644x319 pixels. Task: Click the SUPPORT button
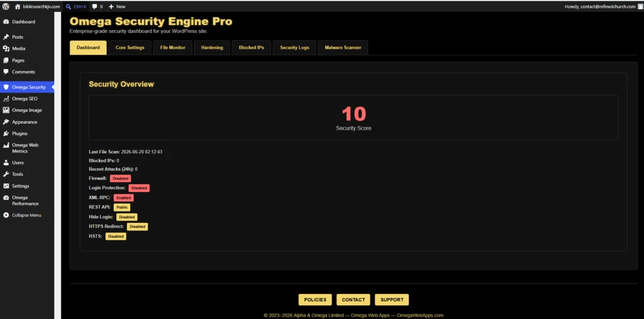(392, 300)
